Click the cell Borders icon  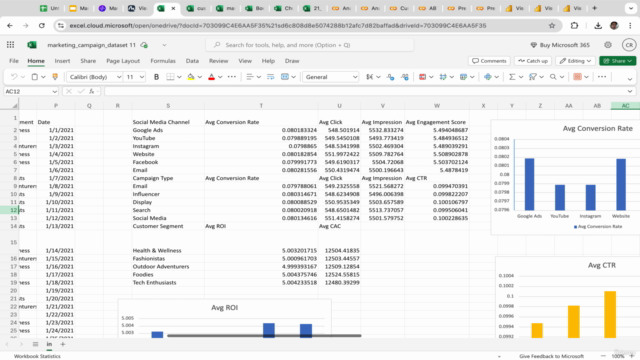(171, 77)
